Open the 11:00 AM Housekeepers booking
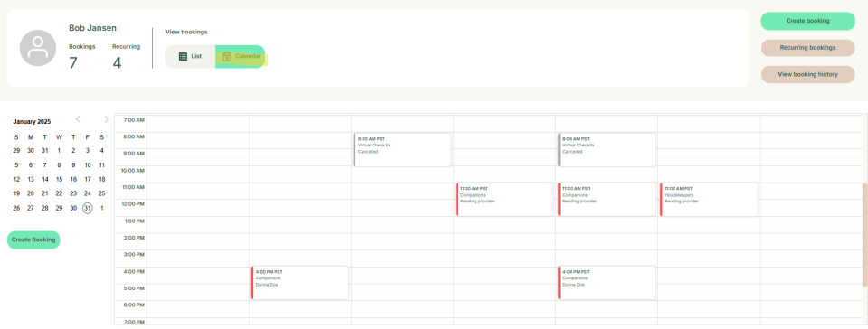This screenshot has width=868, height=329. [709, 200]
